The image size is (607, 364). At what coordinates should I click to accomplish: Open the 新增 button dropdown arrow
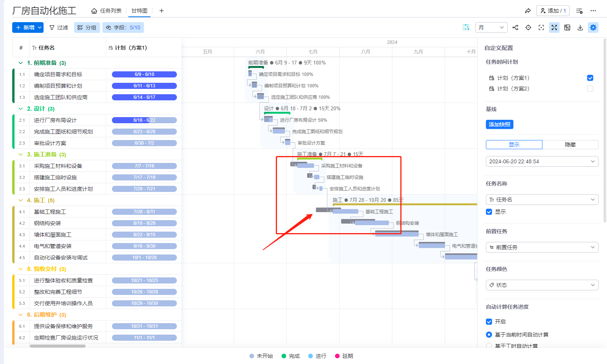pos(40,27)
